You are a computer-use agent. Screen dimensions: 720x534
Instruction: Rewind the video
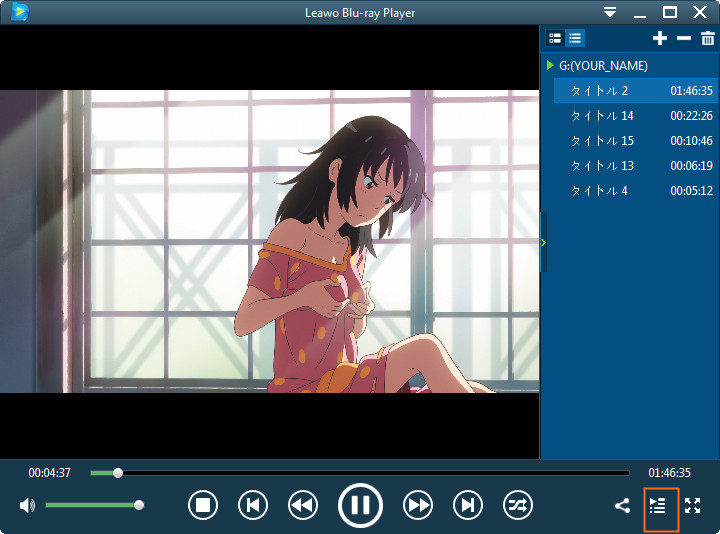point(303,505)
